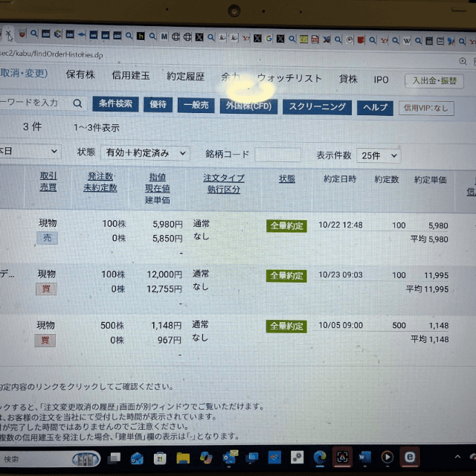
Task: Click 全量約定 badge for the 10/22 12:48 order
Action: coord(286,226)
